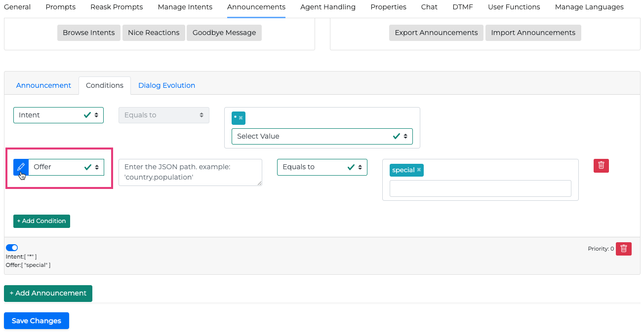Image resolution: width=644 pixels, height=334 pixels.
Task: Remove the asterisk tag using its x
Action: 241,118
